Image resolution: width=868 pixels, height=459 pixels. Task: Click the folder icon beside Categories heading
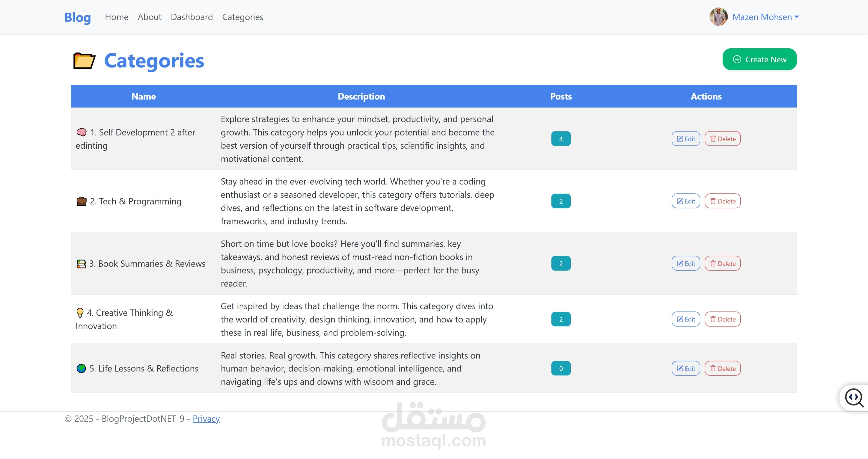click(x=84, y=61)
